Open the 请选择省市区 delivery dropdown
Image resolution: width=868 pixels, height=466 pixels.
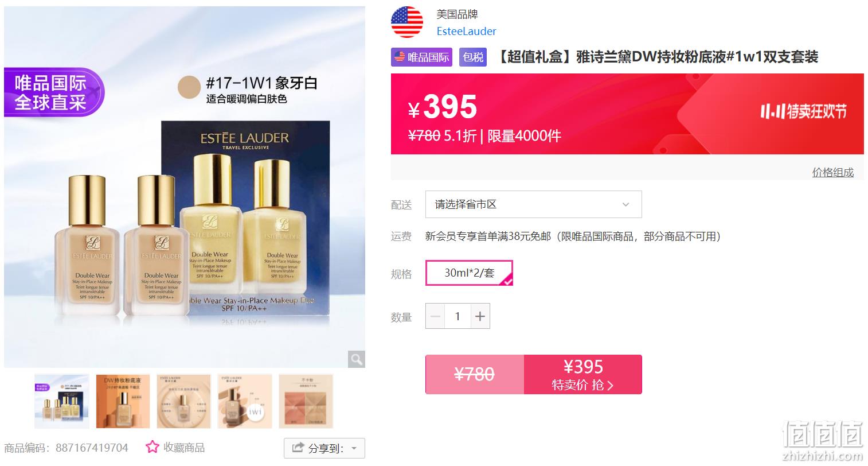pos(533,204)
